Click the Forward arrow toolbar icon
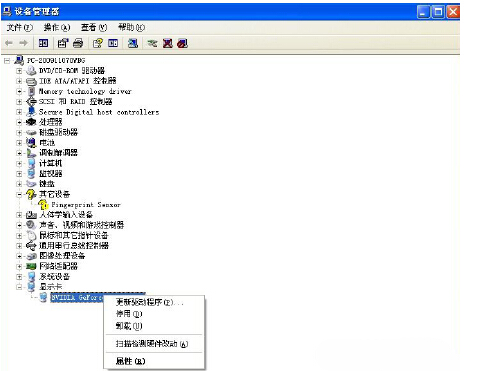477x371 pixels. click(x=23, y=43)
